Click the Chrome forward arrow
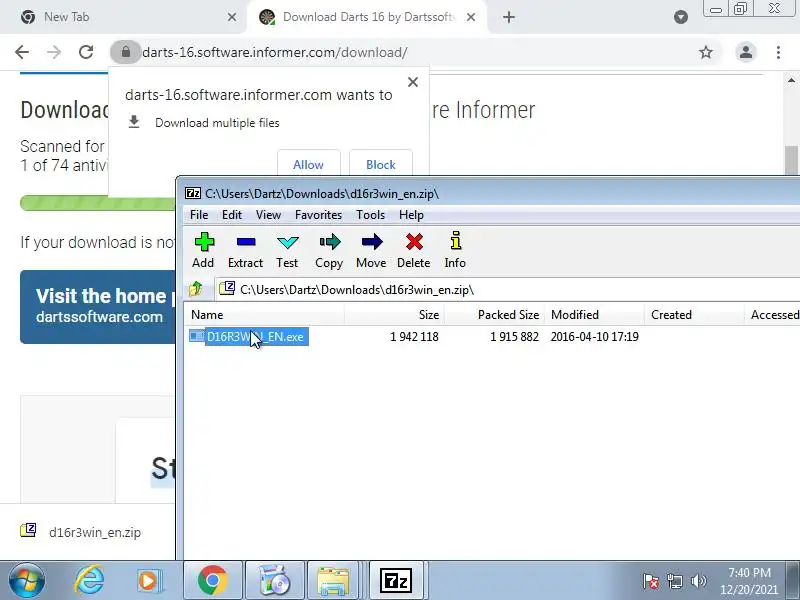This screenshot has width=800, height=600. pos(54,52)
